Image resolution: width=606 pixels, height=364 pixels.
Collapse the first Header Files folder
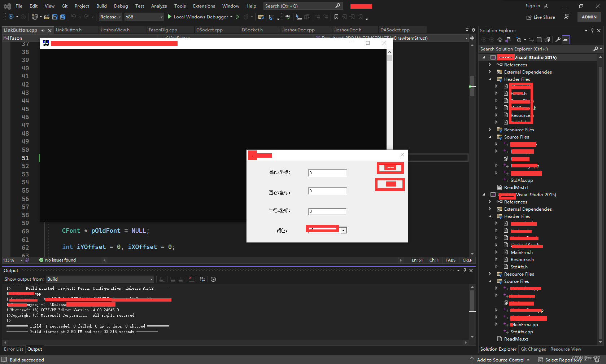490,79
